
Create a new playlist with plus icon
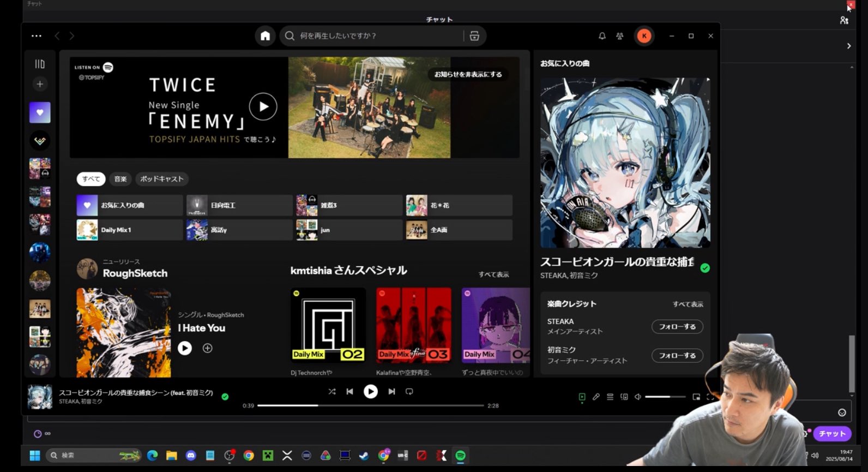tap(40, 84)
